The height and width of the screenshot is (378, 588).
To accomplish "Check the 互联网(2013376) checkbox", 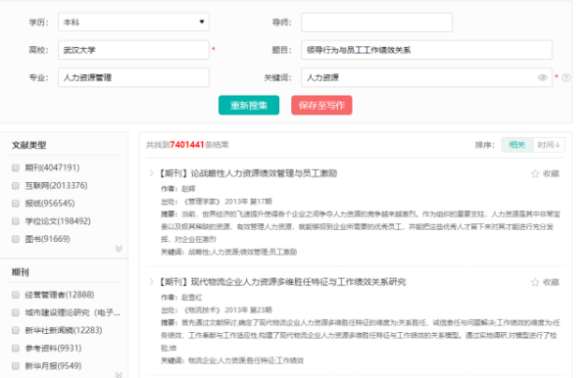I will pyautogui.click(x=16, y=185).
